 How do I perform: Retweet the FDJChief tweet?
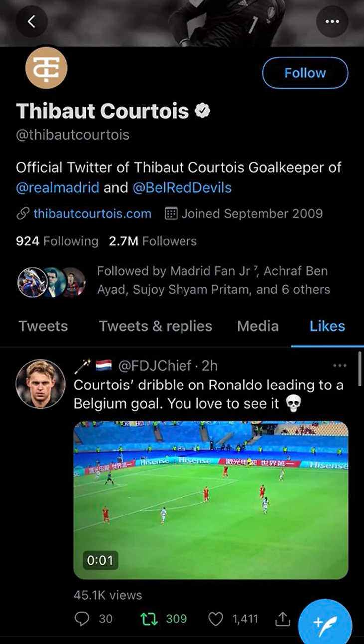click(148, 619)
